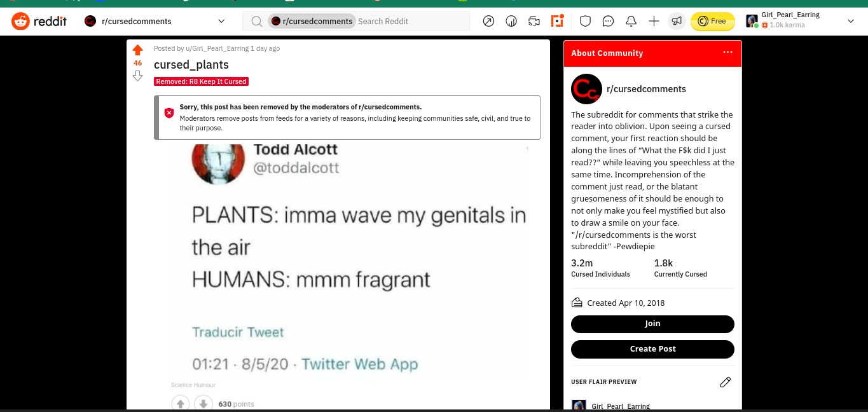The image size is (868, 412).
Task: Edit user flair with pencil icon
Action: (x=726, y=382)
